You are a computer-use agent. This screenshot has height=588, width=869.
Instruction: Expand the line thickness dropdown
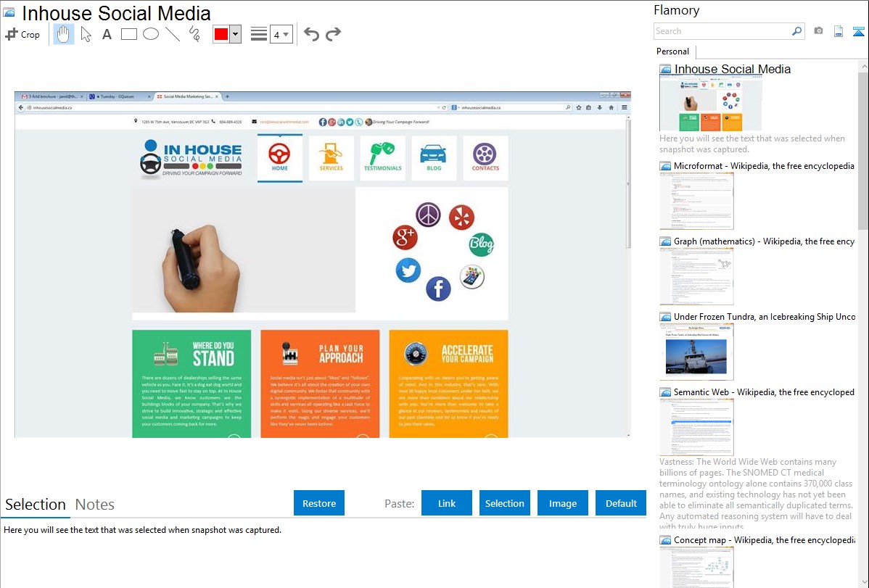(x=281, y=34)
